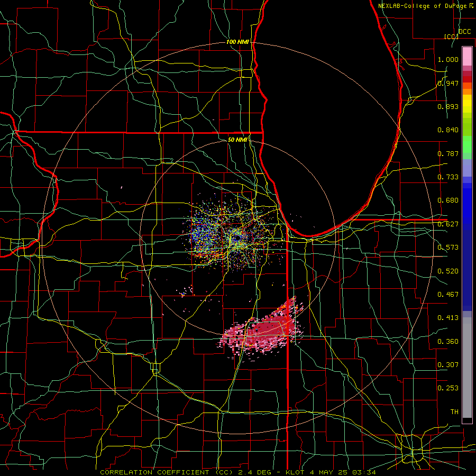The image size is (476, 476).
Task: Click the DCC label above the color scale
Action: [464, 32]
